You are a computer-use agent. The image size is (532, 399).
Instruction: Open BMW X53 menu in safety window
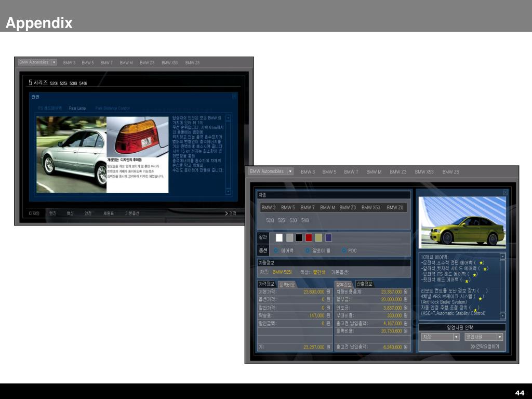click(x=170, y=63)
